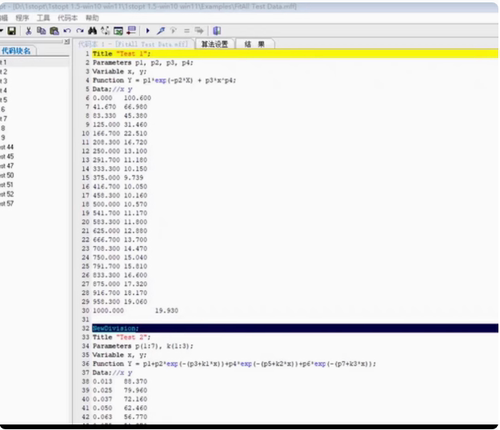Select code block 44 in side list
The width and height of the screenshot is (500, 430).
(7, 147)
